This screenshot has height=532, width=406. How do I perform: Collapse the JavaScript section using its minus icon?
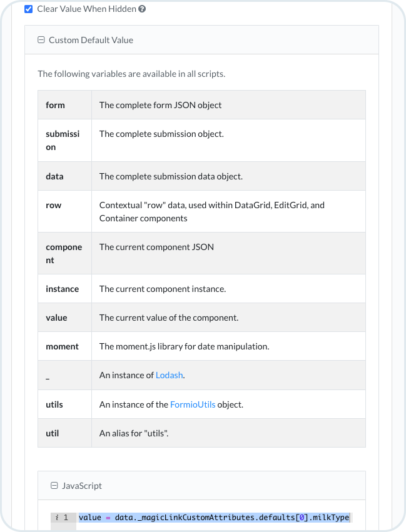[x=54, y=486]
